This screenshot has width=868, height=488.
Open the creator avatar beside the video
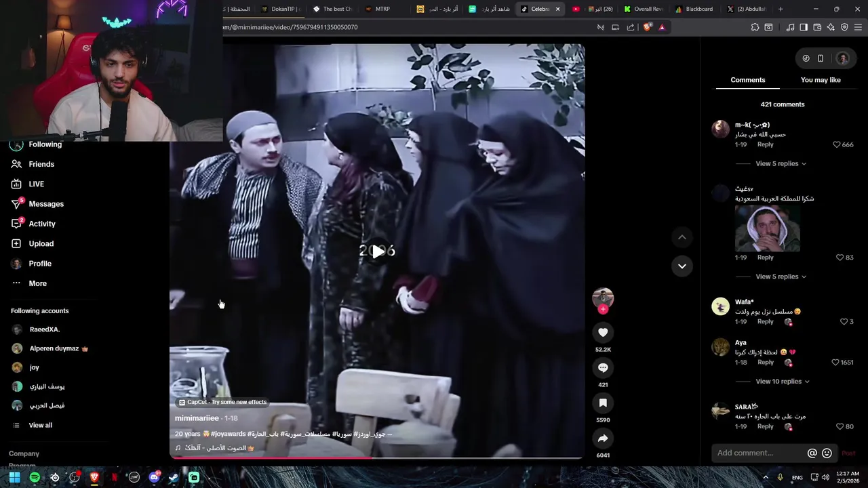click(x=603, y=298)
